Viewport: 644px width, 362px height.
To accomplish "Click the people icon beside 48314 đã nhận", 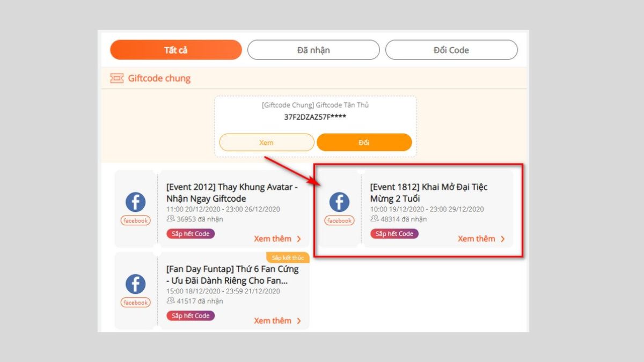I will [x=375, y=219].
